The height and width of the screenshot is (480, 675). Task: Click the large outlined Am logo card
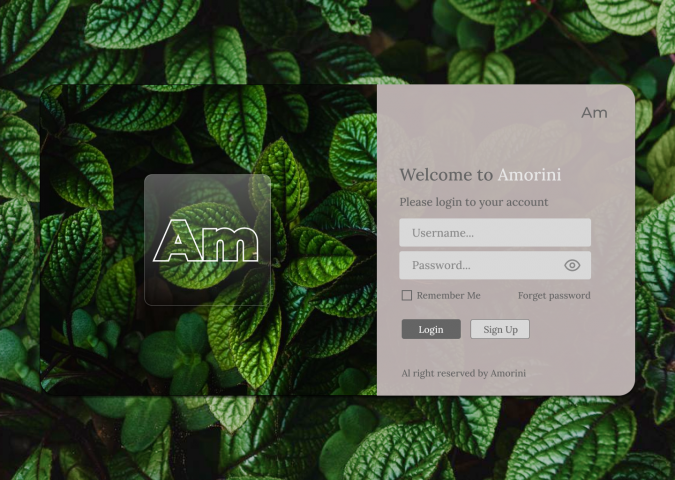coord(207,240)
